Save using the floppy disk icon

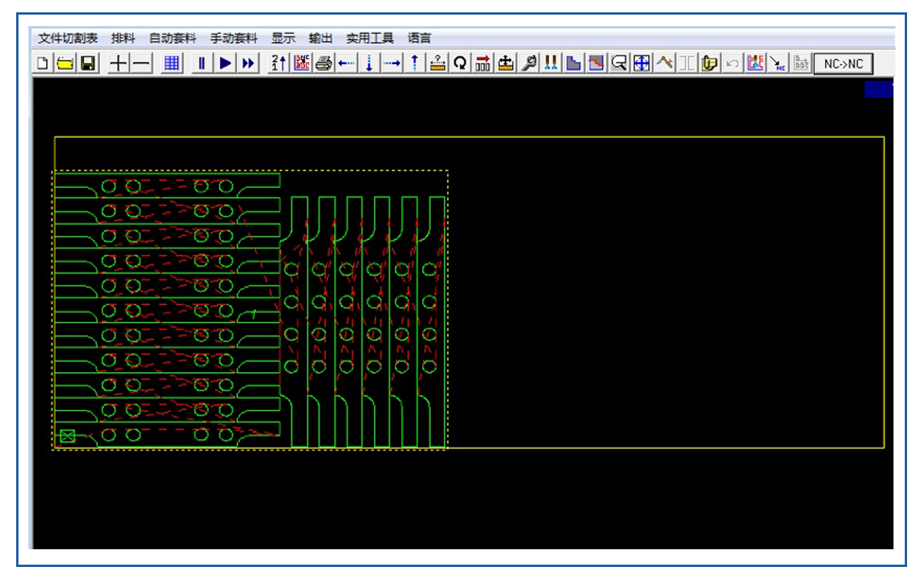click(88, 64)
